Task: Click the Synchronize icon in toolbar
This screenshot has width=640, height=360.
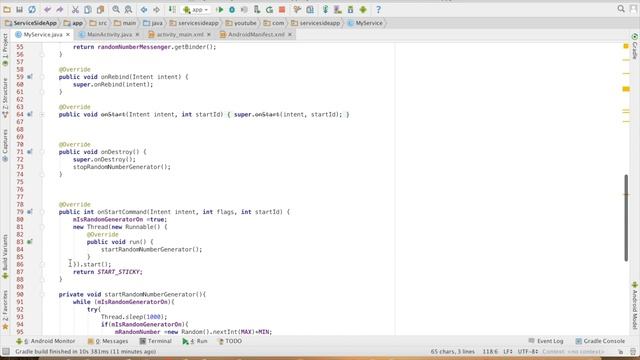Action: click(32, 9)
